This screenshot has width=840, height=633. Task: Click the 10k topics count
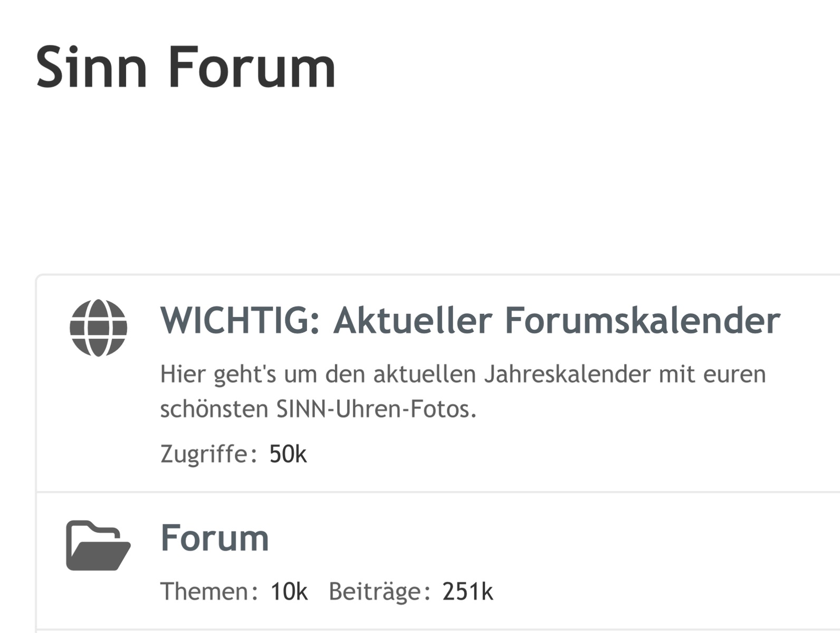click(289, 591)
